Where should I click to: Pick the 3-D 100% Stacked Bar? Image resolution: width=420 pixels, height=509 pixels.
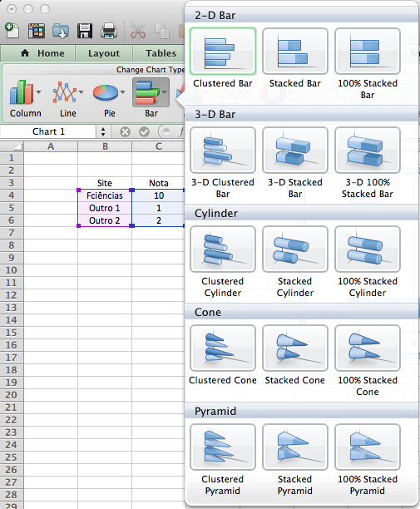tap(368, 150)
